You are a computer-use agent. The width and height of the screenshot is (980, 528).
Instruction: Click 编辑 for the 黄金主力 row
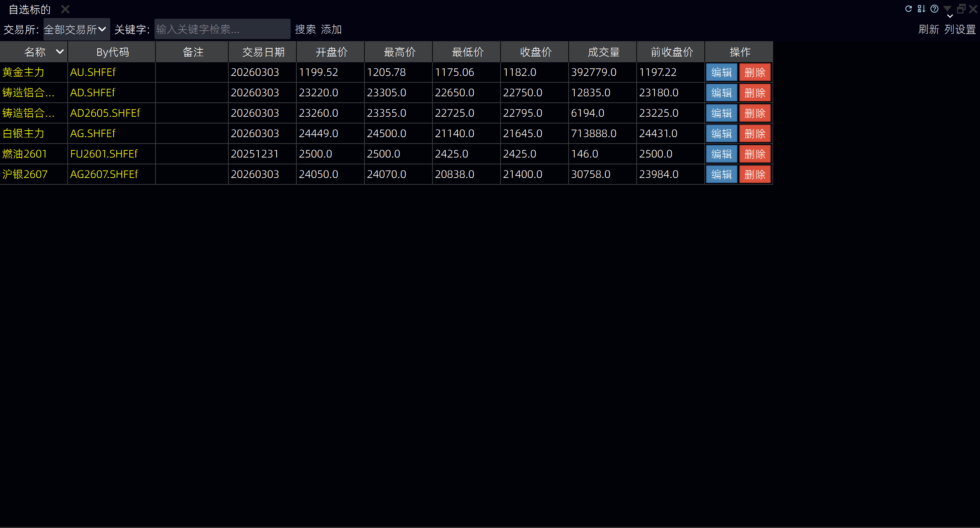pos(721,72)
